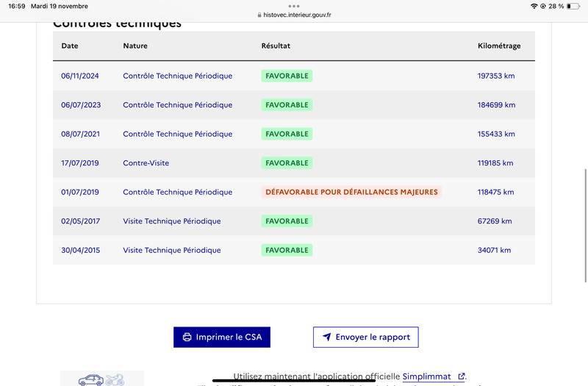Tap the battery indicator icon
This screenshot has width=588, height=386.
point(573,6)
